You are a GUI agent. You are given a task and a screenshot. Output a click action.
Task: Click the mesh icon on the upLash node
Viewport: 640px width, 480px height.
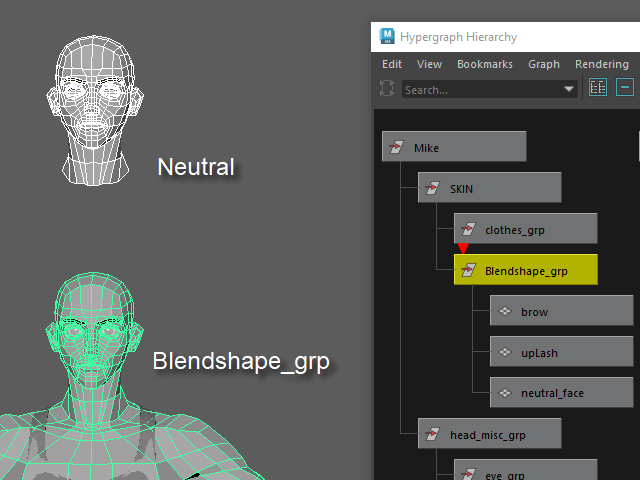click(506, 353)
